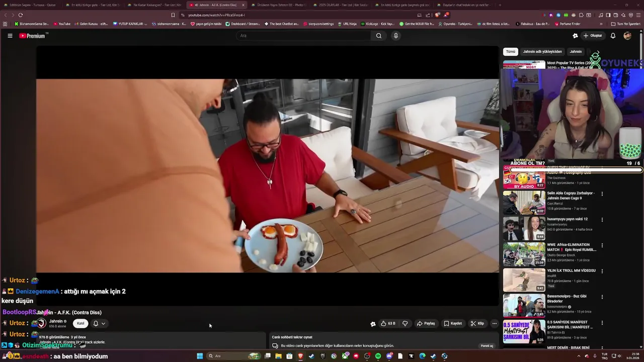Viewport: 644px width, 362px height.
Task: Open the YouTube hamburger guide menu
Action: (10, 36)
